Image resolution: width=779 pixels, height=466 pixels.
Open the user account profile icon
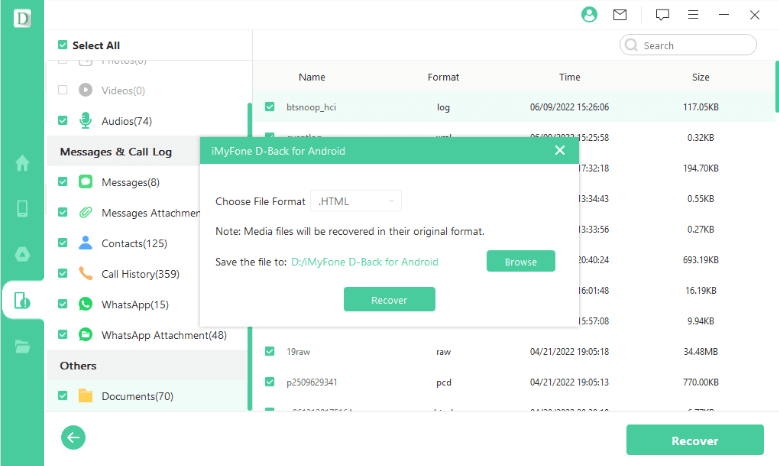[589, 15]
